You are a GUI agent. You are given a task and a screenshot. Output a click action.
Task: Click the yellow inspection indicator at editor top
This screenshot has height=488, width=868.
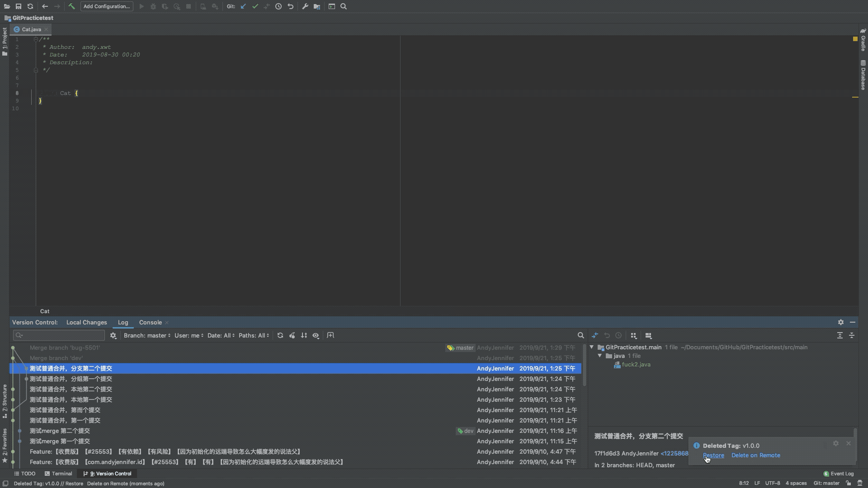click(x=855, y=39)
